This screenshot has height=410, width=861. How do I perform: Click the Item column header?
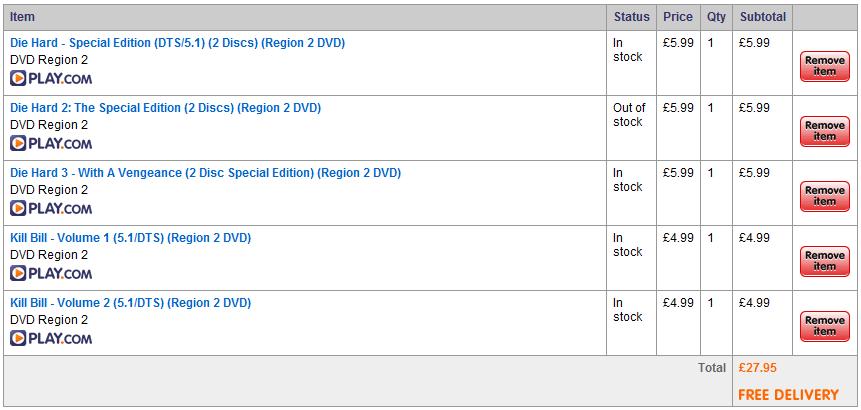[x=23, y=17]
